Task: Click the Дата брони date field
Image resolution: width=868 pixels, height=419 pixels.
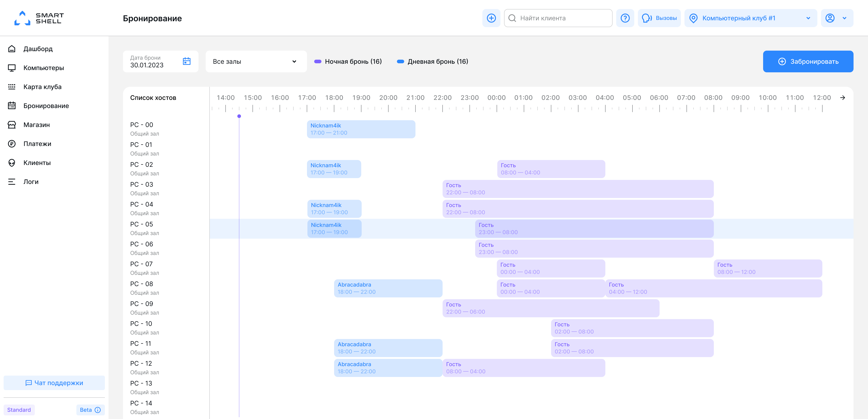Action: coord(160,61)
